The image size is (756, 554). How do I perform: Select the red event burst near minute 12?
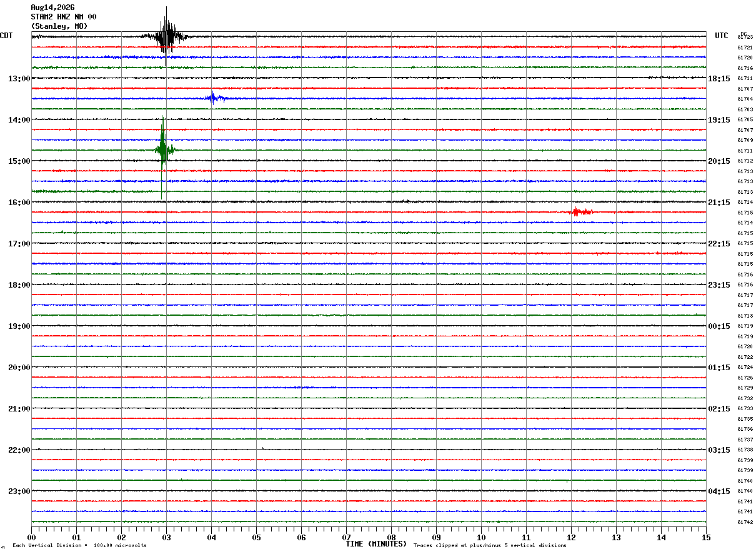point(582,212)
